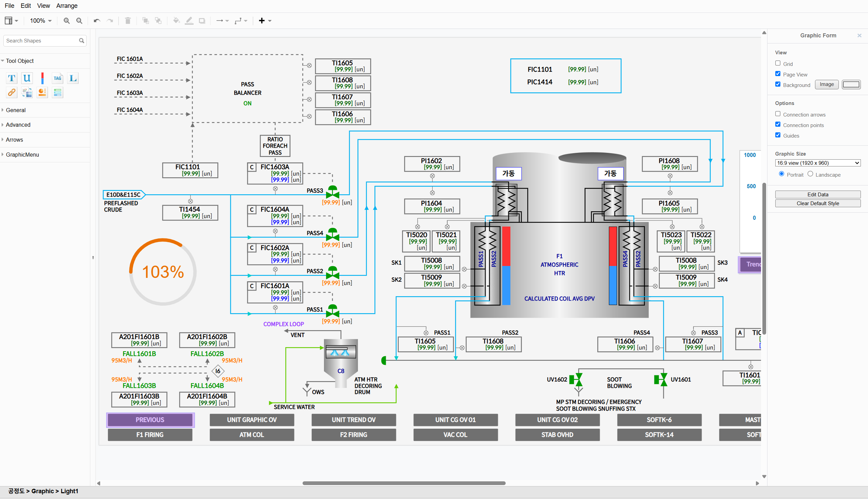
Task: Open the view layout dropdown in toolbar
Action: point(11,21)
